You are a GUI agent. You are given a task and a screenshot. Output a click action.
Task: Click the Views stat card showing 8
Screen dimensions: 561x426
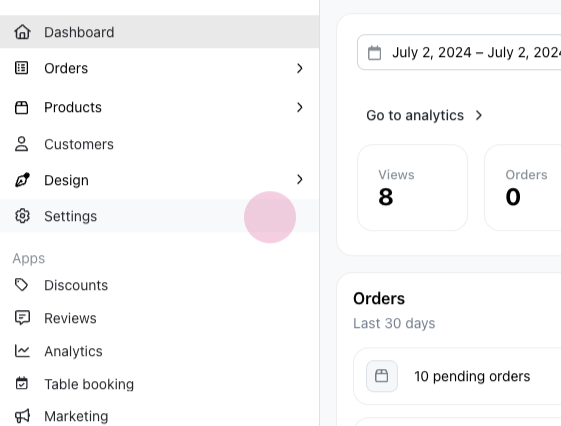point(413,188)
